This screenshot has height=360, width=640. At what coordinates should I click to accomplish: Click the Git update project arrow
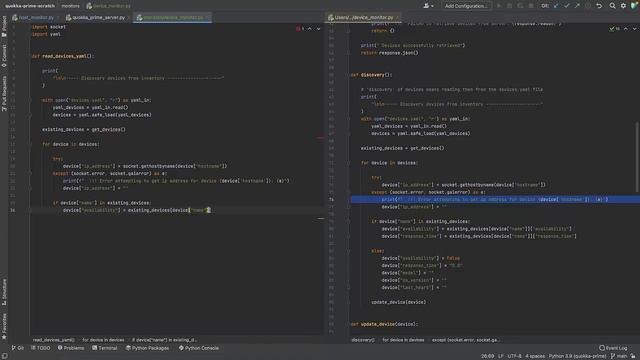point(556,6)
